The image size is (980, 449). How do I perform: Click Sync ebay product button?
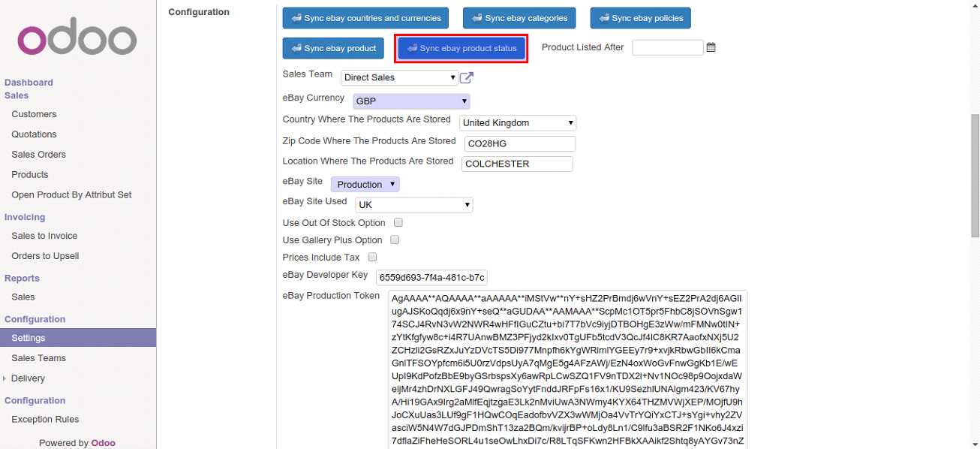(x=333, y=48)
